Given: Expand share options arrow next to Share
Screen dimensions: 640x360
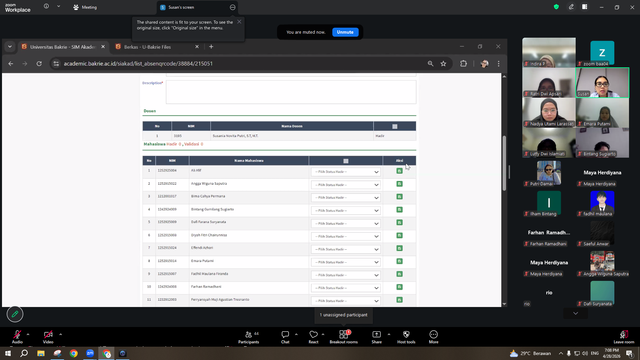Looking at the screenshot, I should 389,334.
